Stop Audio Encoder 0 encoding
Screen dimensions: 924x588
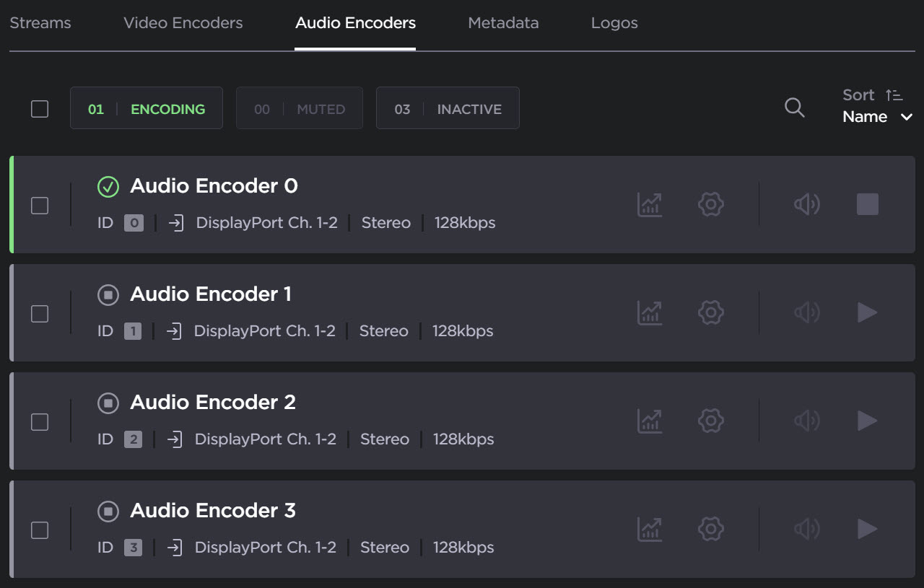(x=868, y=204)
